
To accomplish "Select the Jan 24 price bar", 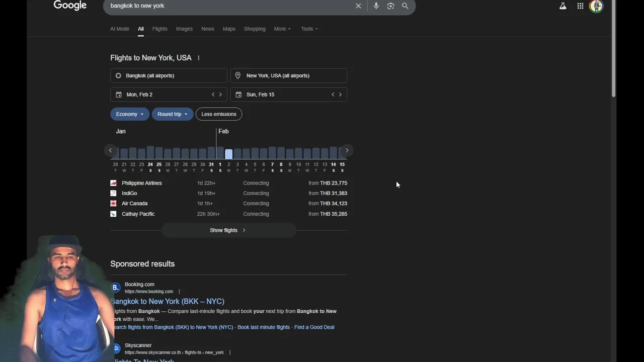I will [x=150, y=152].
